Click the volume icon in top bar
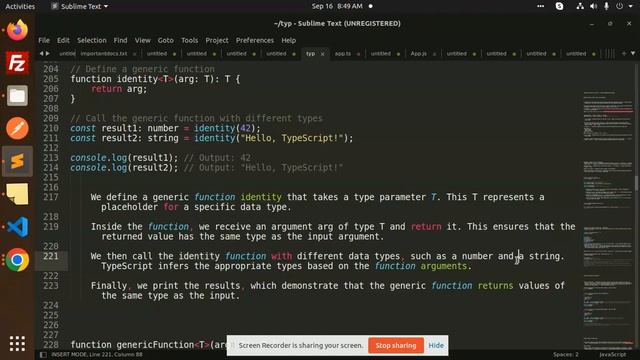This screenshot has width=640, height=360. (593, 6)
